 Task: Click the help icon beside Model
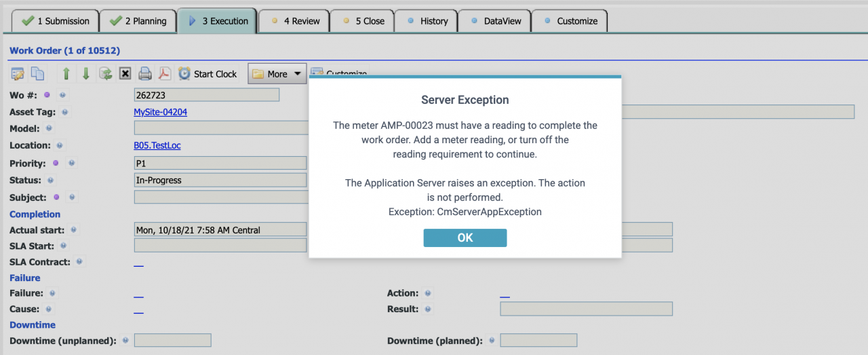click(49, 128)
